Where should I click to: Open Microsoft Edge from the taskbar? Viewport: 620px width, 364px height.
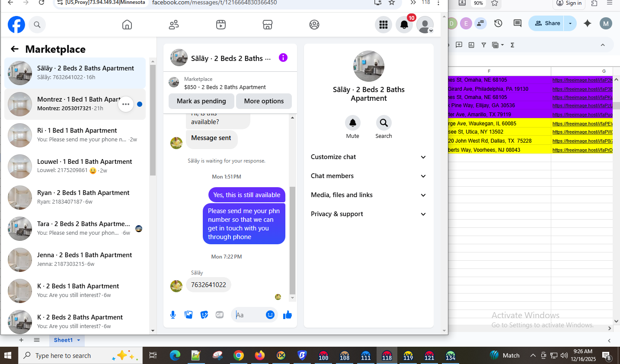point(175,355)
